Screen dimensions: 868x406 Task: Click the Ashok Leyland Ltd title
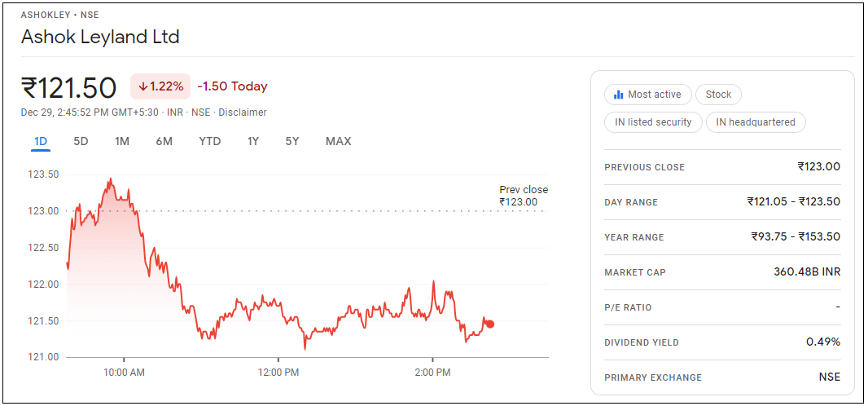point(100,38)
